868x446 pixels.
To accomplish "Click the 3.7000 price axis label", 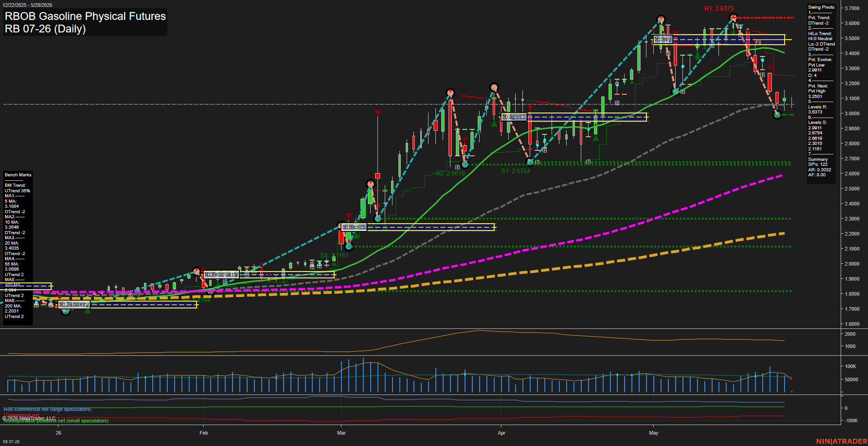I will tap(852, 9).
